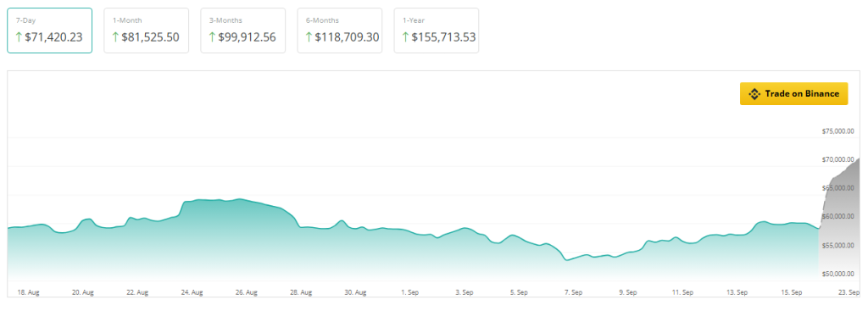This screenshot has width=868, height=311.
Task: Click the 23. Sep axis label
Action: pos(849,292)
